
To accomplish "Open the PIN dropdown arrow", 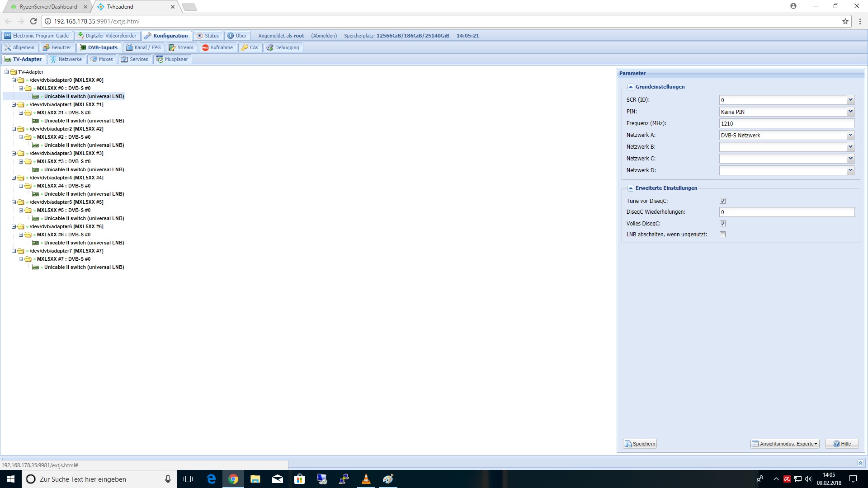I will pos(850,112).
